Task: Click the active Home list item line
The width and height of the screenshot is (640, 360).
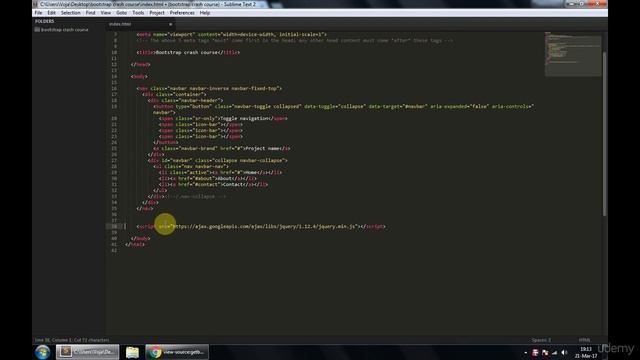Action: tap(220, 172)
